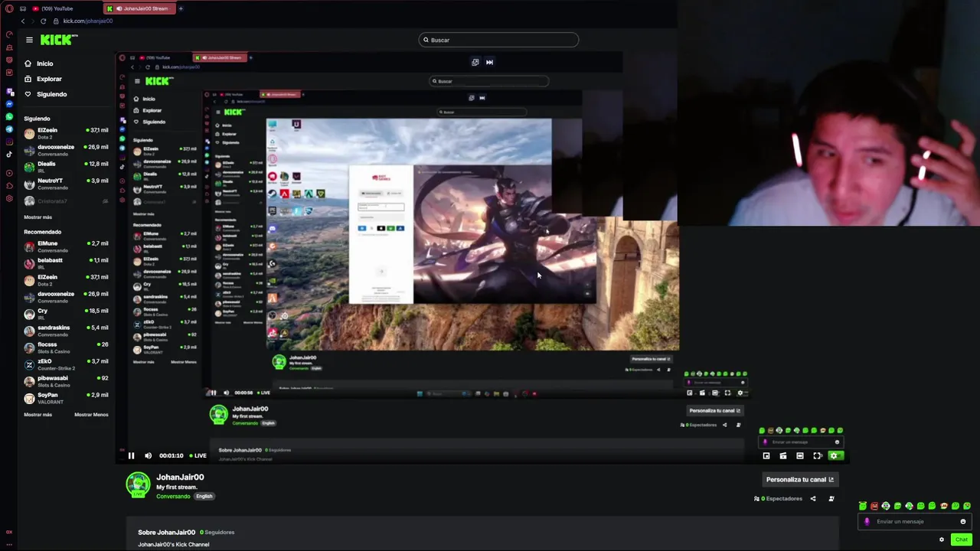Open Messenger in Opera sidebar
980x551 pixels.
[9, 104]
